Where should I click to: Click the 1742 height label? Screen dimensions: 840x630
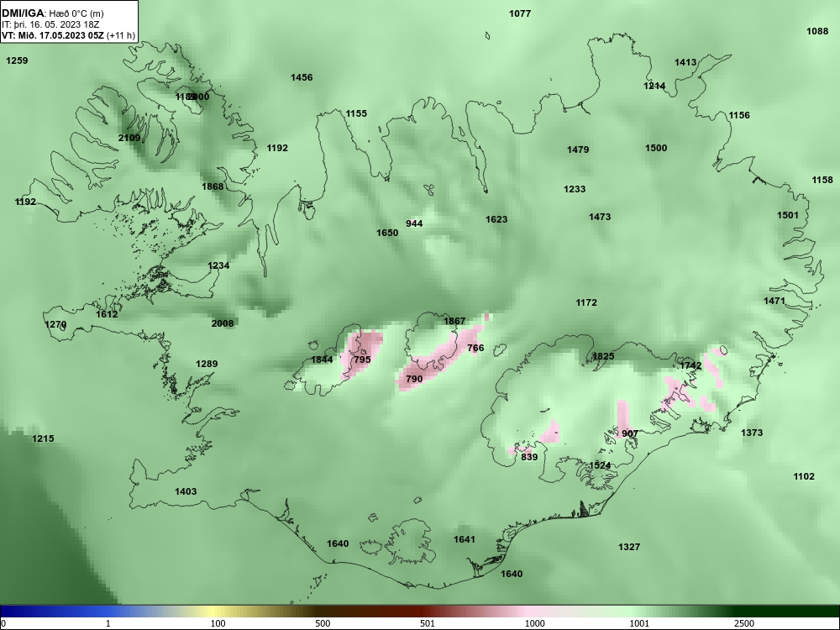coord(690,366)
